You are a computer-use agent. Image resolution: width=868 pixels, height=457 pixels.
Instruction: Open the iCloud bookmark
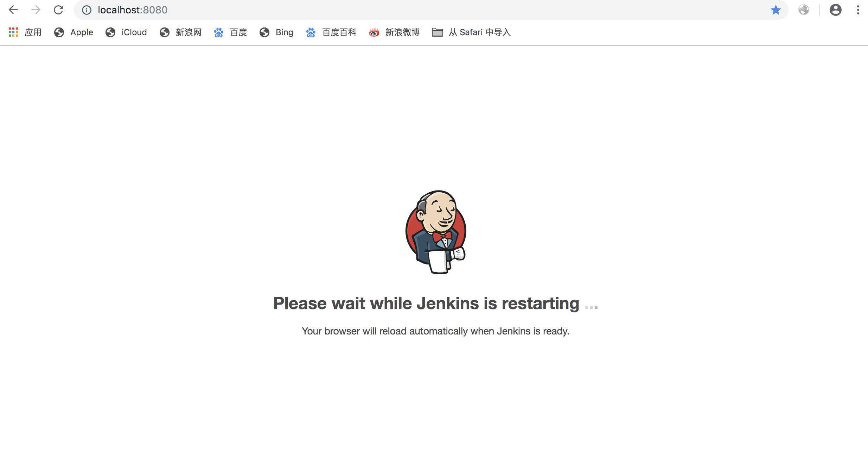click(x=126, y=32)
